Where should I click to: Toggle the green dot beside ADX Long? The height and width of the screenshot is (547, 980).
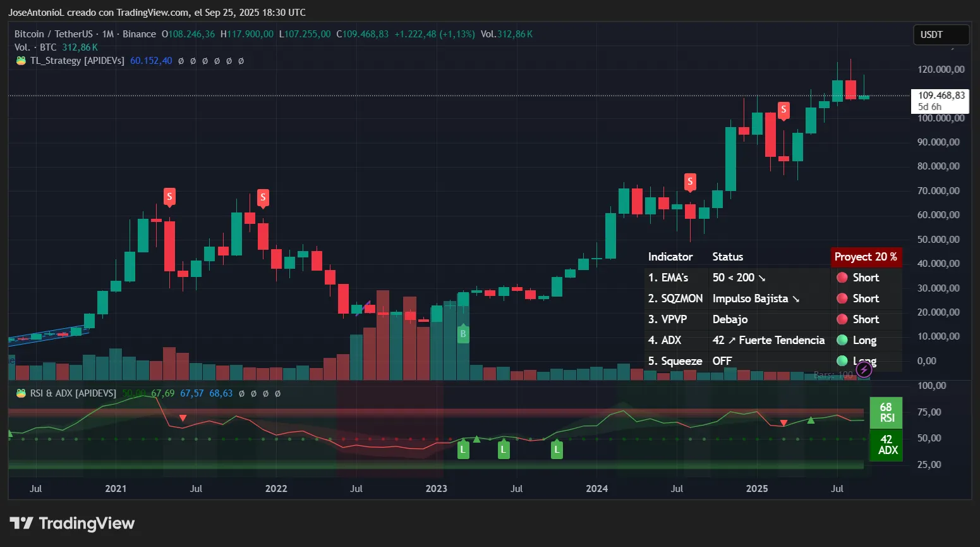[x=841, y=340]
